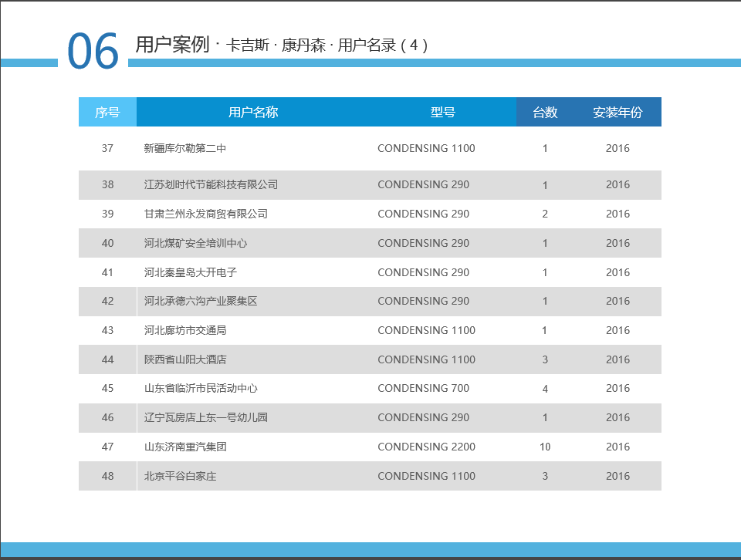Select row number 39
The width and height of the screenshot is (741, 560).
pos(107,214)
